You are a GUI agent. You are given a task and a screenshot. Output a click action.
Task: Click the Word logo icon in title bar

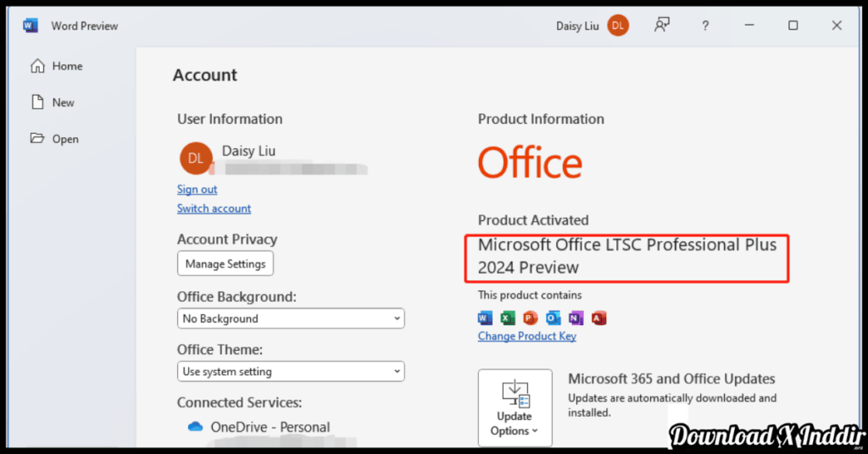(x=31, y=26)
